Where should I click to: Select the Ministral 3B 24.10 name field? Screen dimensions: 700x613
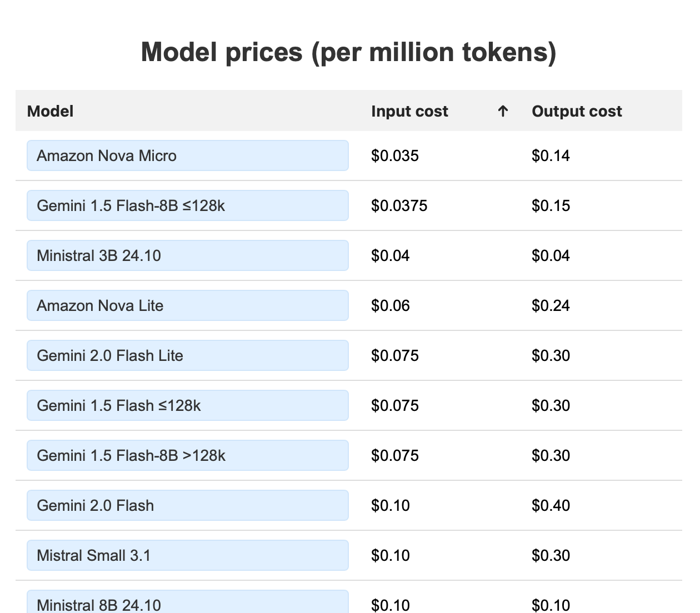tap(188, 255)
